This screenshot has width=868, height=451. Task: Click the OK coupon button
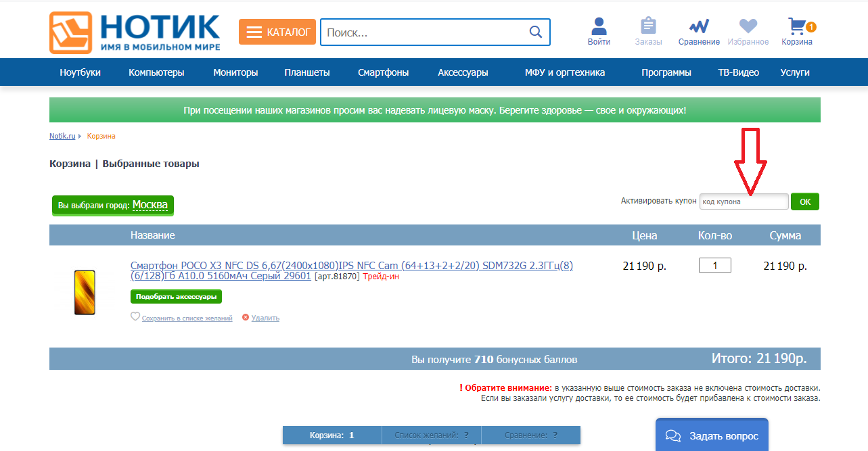(x=805, y=201)
